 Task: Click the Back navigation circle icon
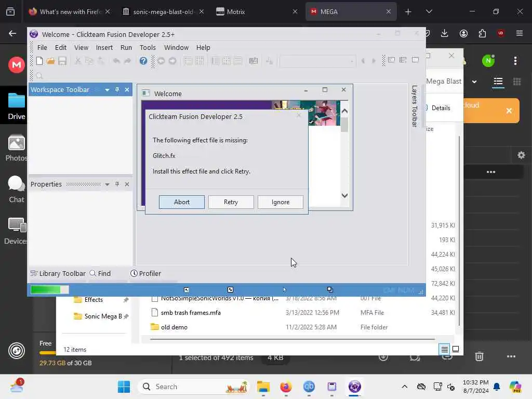(161, 61)
